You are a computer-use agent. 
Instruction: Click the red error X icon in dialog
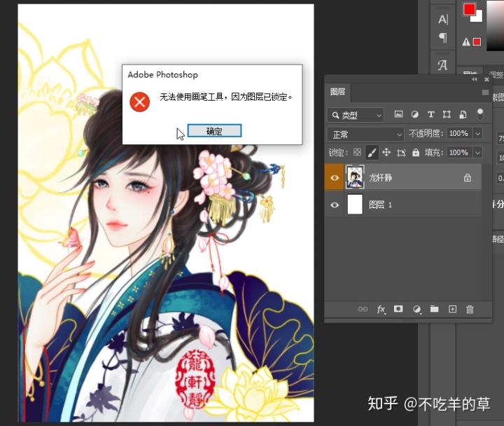coord(139,102)
